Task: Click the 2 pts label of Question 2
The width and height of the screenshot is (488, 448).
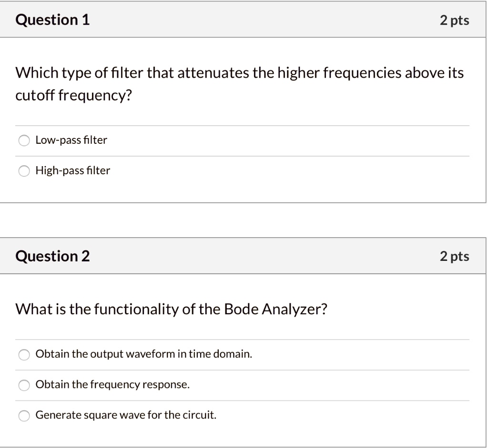Action: (x=455, y=256)
